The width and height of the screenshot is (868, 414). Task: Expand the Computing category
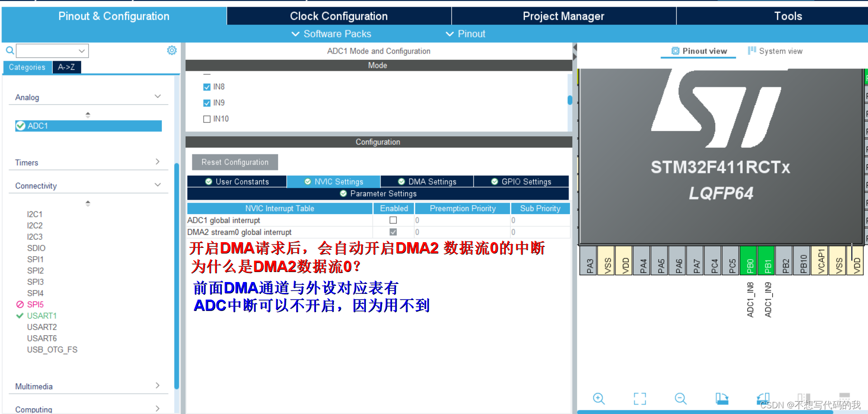click(158, 408)
